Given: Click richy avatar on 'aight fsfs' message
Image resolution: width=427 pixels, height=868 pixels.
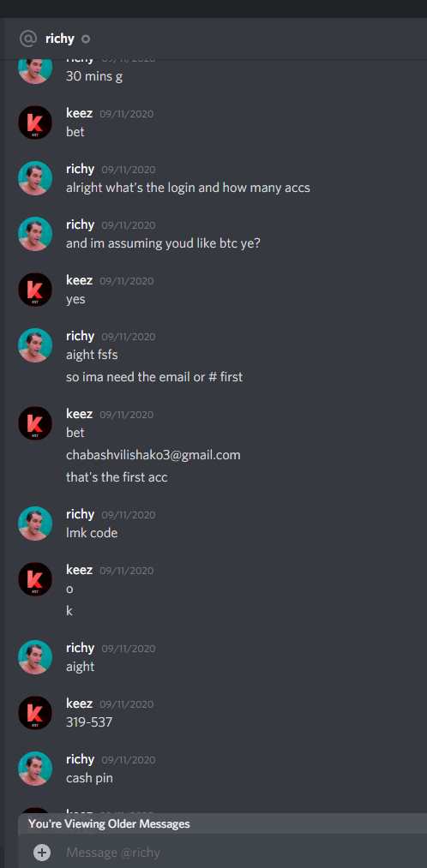Looking at the screenshot, I should pos(35,344).
